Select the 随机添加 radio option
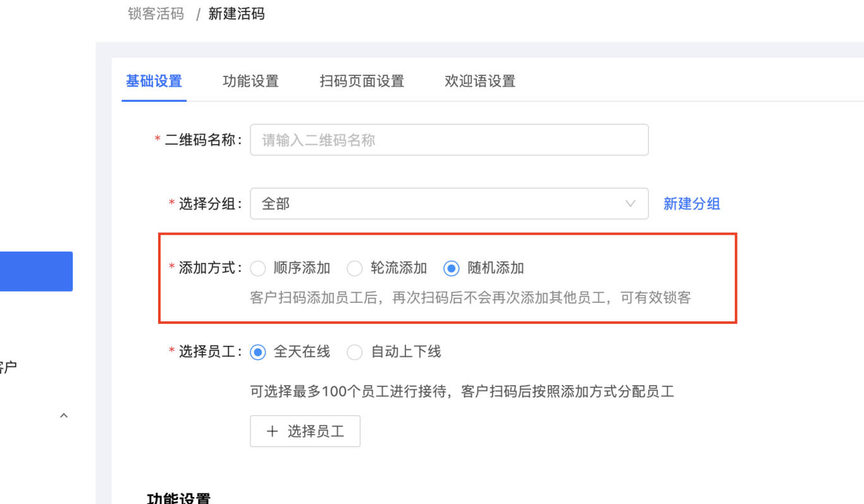This screenshot has width=864, height=504. pos(452,268)
